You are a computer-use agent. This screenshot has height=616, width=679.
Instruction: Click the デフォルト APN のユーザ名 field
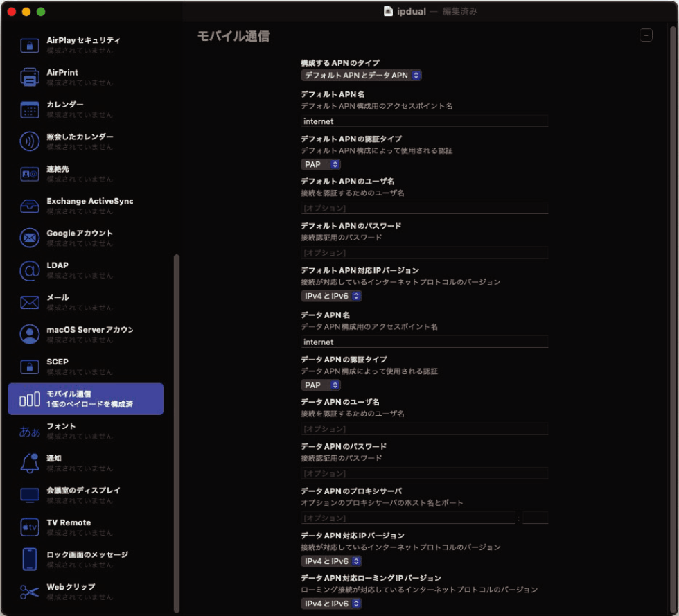tap(424, 209)
